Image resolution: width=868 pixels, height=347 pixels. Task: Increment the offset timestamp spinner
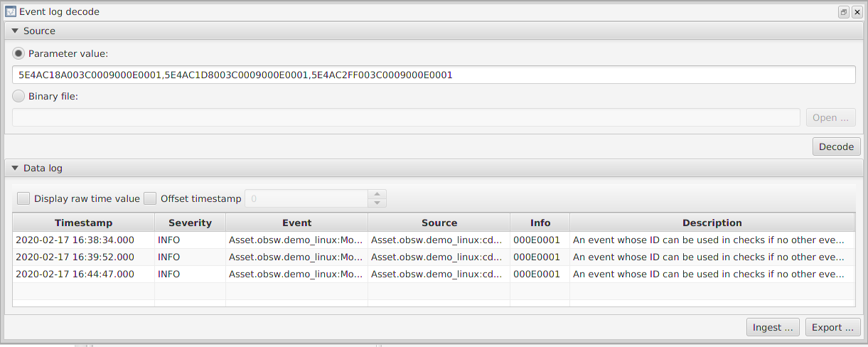tap(377, 194)
